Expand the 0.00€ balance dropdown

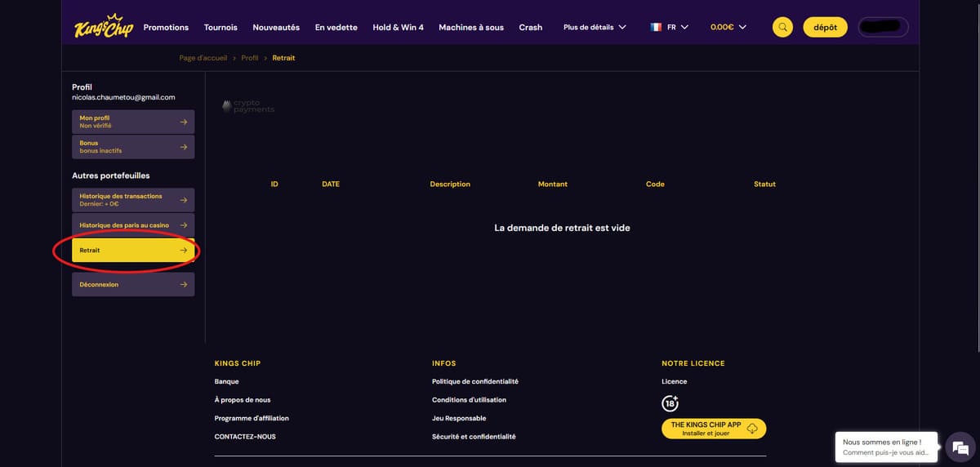tap(728, 27)
